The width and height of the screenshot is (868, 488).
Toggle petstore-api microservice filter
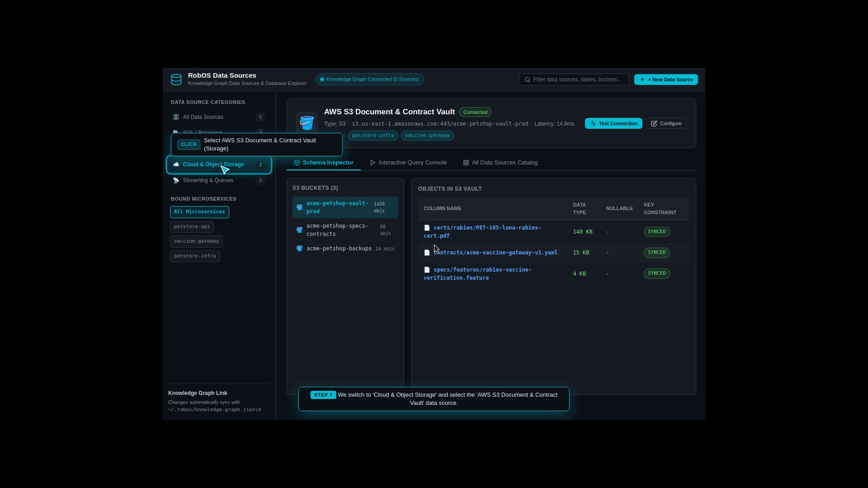pos(192,227)
